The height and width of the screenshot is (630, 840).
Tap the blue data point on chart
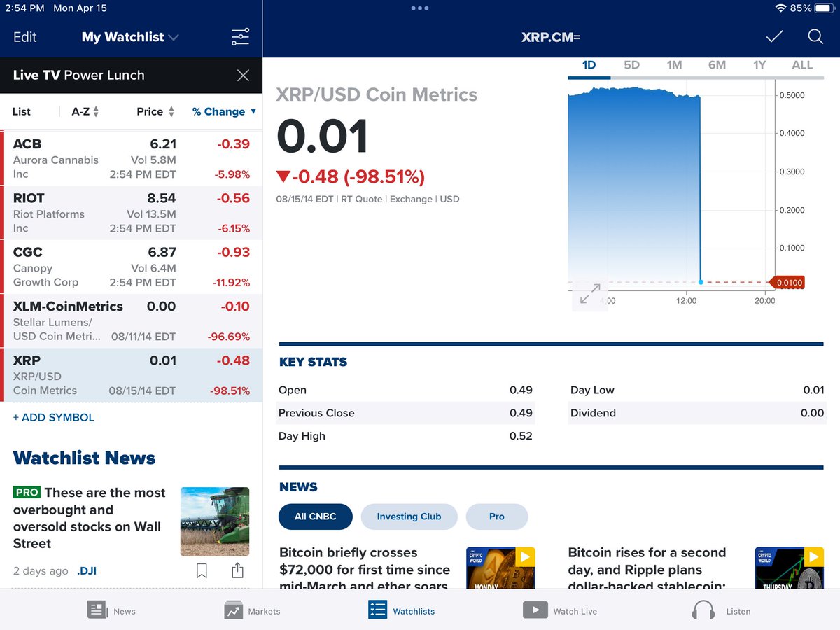tap(701, 282)
